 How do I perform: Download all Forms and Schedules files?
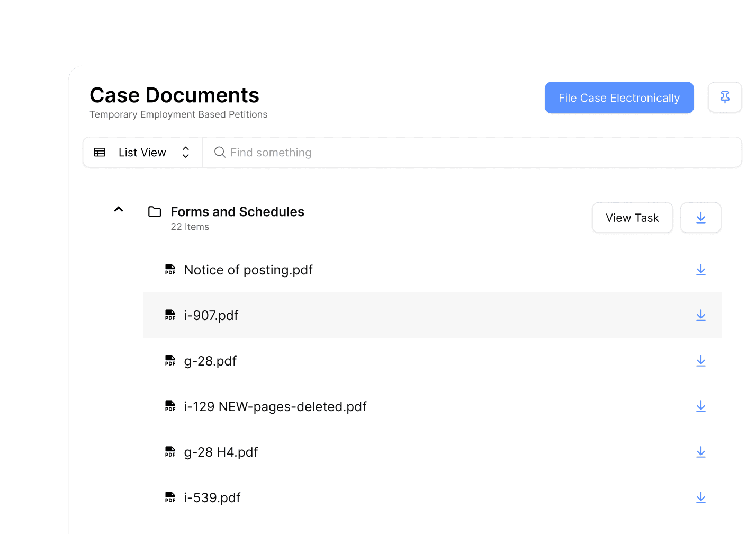tap(700, 218)
